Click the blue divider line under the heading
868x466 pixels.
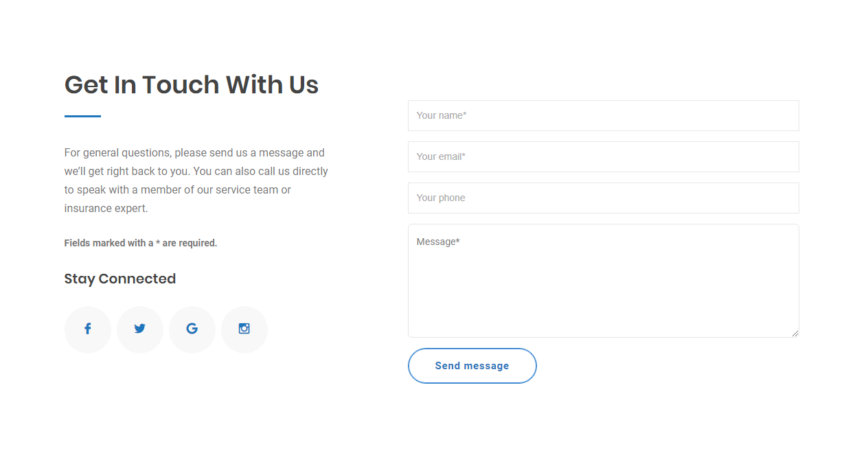[x=82, y=116]
